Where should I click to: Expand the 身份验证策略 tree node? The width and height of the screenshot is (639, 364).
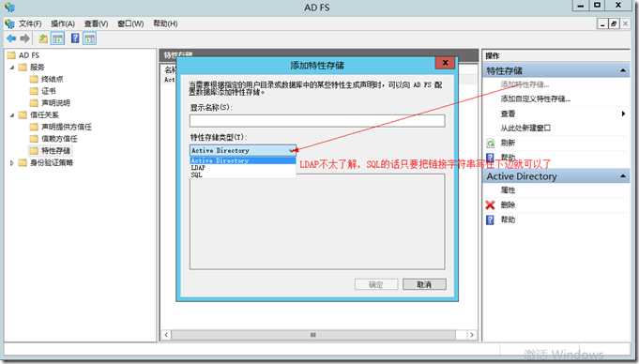(x=12, y=162)
